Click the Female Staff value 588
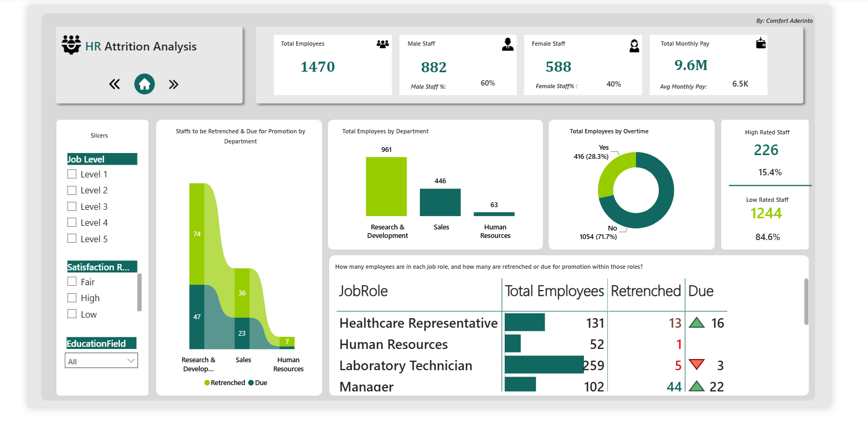Screen dimensions: 868x435 pyautogui.click(x=558, y=67)
